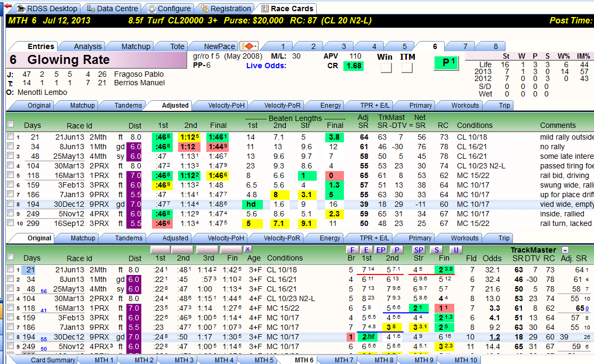Click owner name Menotti Lembo

(x=42, y=92)
